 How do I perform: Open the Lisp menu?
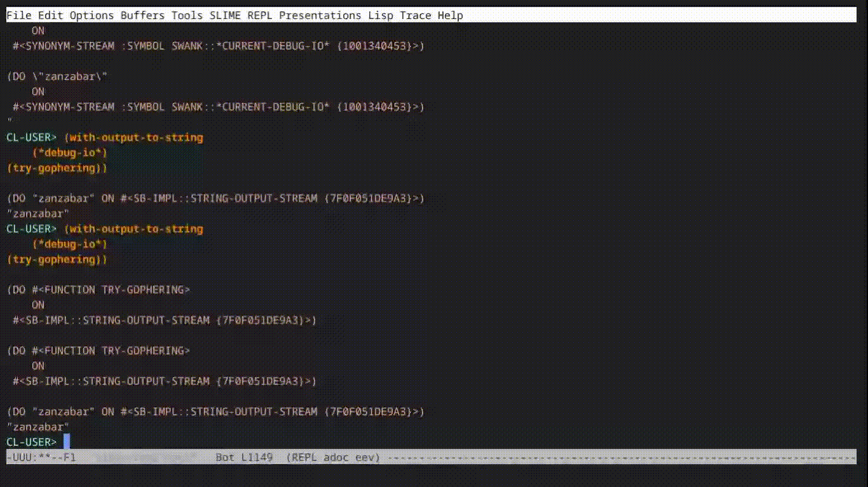pos(381,15)
